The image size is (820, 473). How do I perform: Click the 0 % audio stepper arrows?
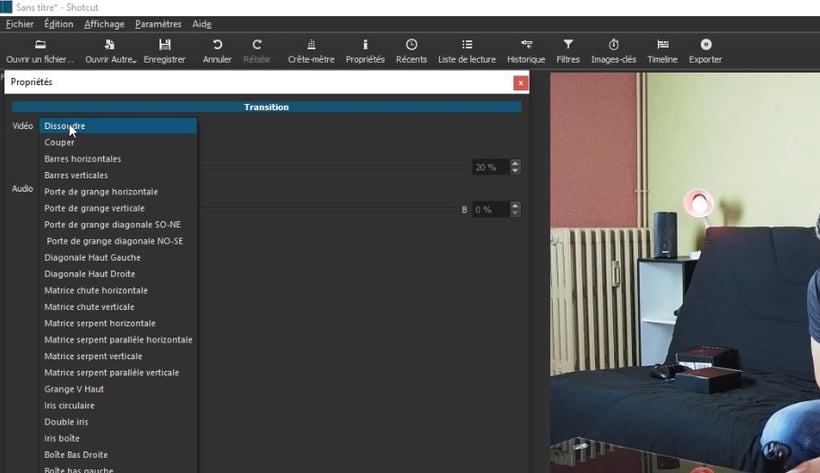[x=515, y=210]
